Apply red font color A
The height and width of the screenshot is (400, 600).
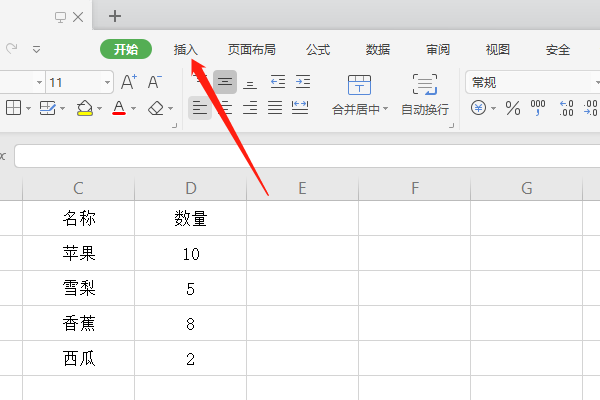tap(119, 108)
